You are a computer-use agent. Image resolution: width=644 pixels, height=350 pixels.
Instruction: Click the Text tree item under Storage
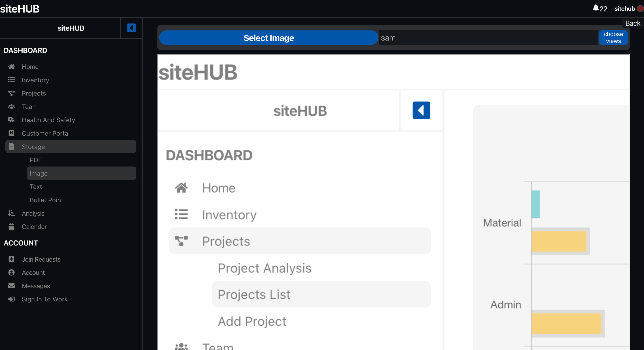pos(36,186)
